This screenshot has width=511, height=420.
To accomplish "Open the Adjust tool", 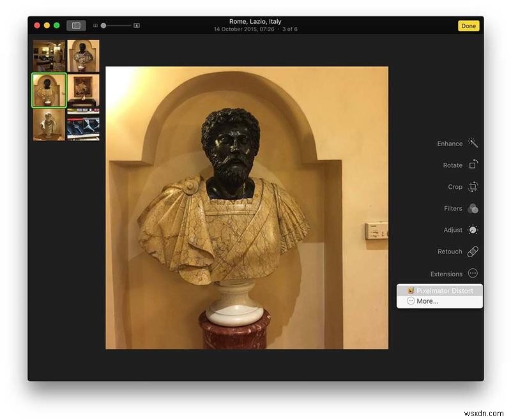I will (x=472, y=230).
